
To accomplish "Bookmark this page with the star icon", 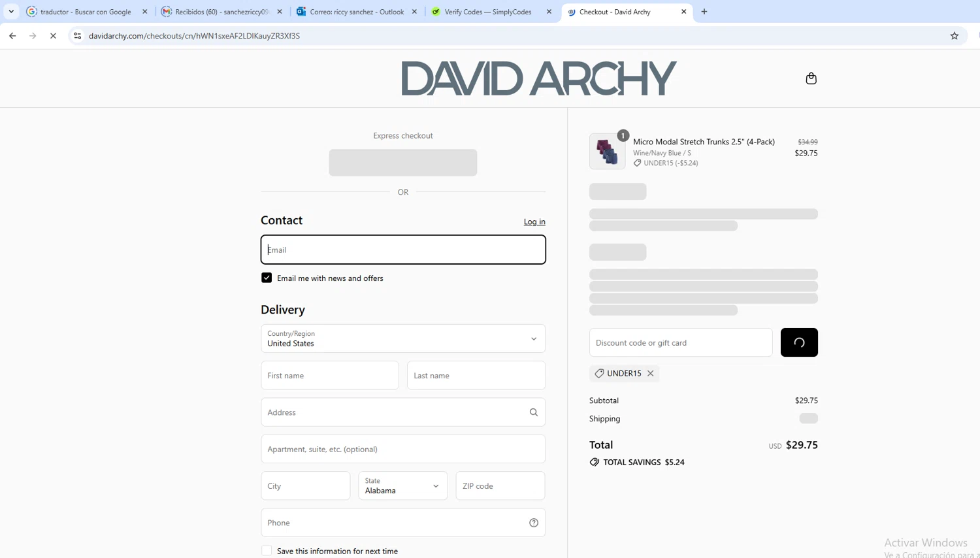I will tap(955, 36).
